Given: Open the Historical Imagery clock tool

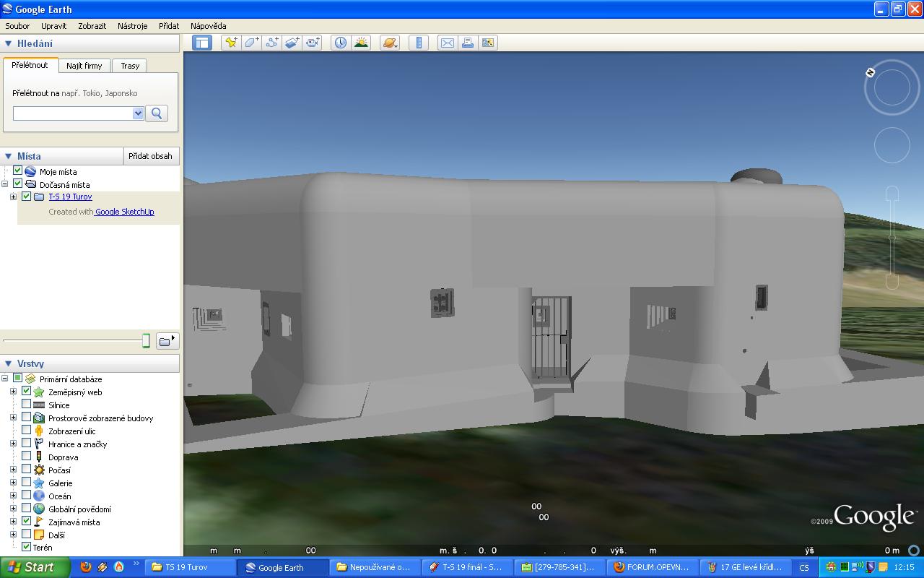Looking at the screenshot, I should (x=340, y=43).
